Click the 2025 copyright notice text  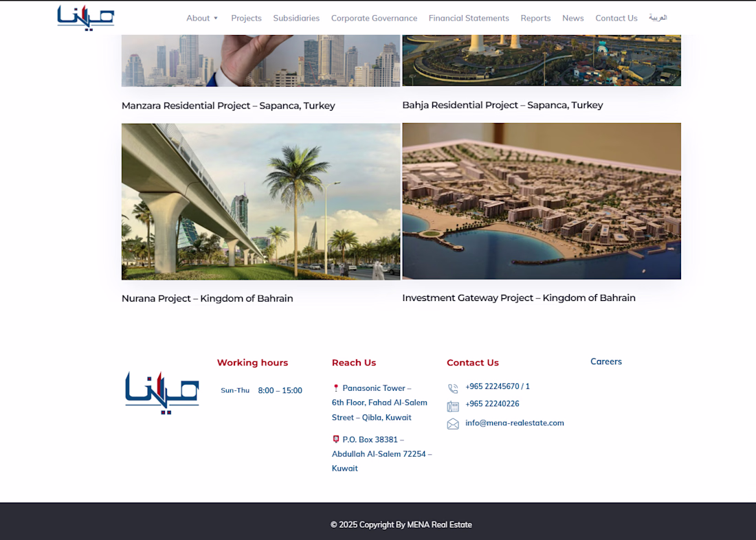(401, 525)
